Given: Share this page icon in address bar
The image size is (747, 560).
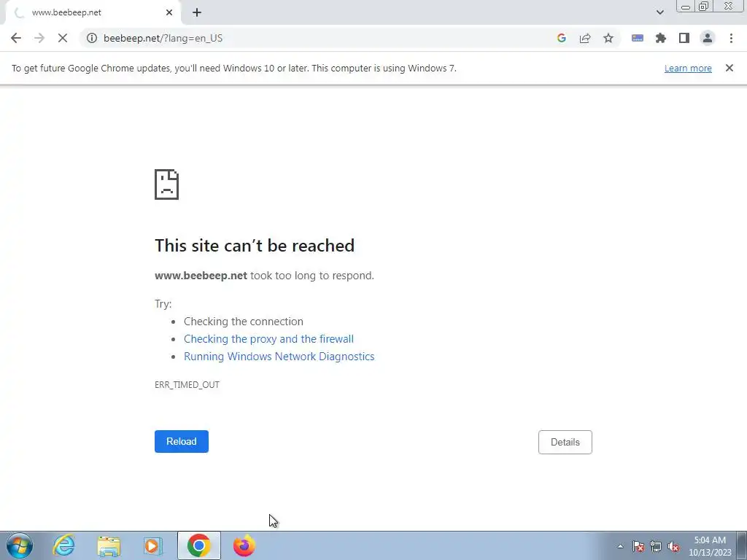Looking at the screenshot, I should pyautogui.click(x=585, y=38).
